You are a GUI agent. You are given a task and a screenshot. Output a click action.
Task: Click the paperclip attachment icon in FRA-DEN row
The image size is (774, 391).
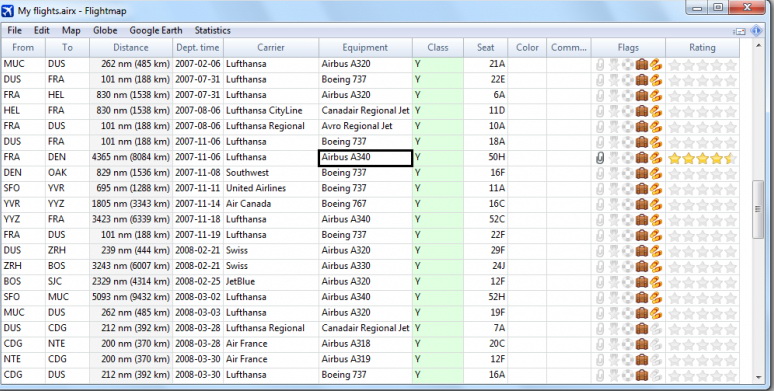(600, 158)
